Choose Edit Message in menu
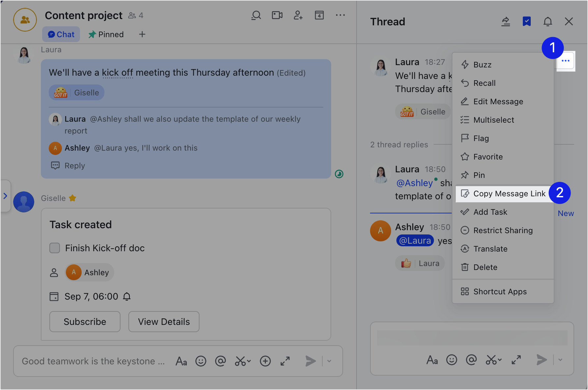 pyautogui.click(x=503, y=102)
